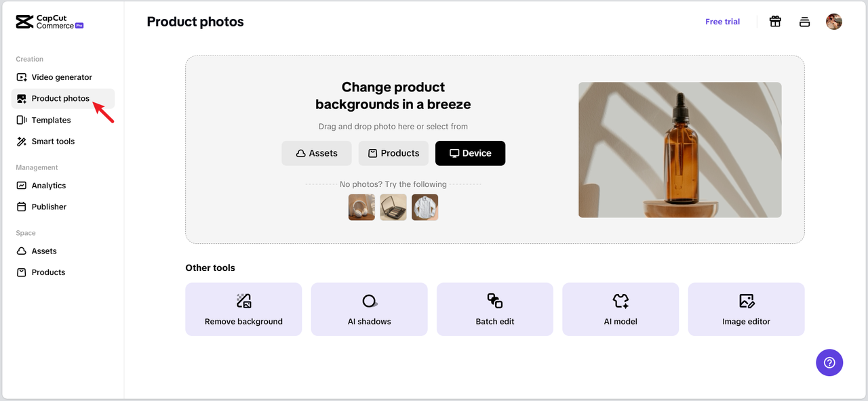
Task: Select photo from Device button
Action: pyautogui.click(x=470, y=153)
